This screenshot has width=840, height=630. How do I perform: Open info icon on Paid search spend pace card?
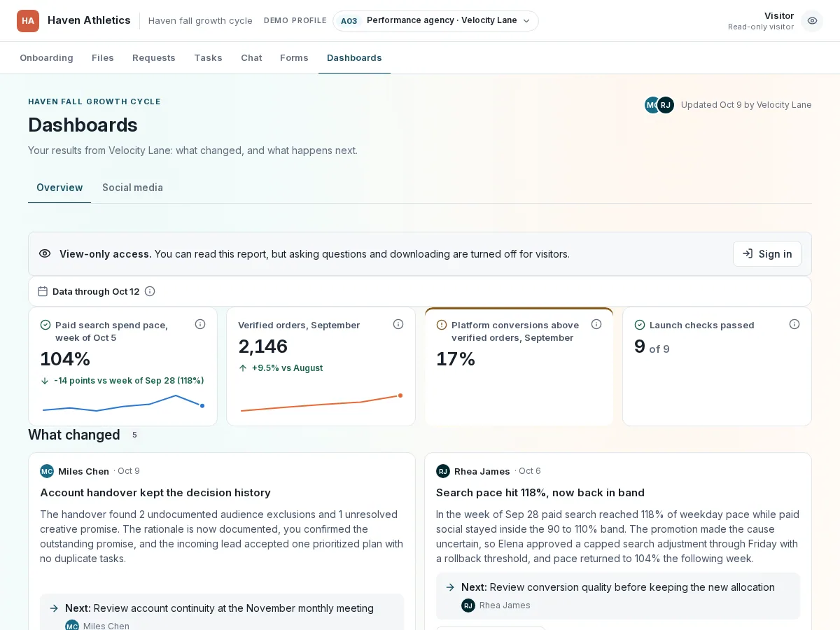(x=200, y=324)
